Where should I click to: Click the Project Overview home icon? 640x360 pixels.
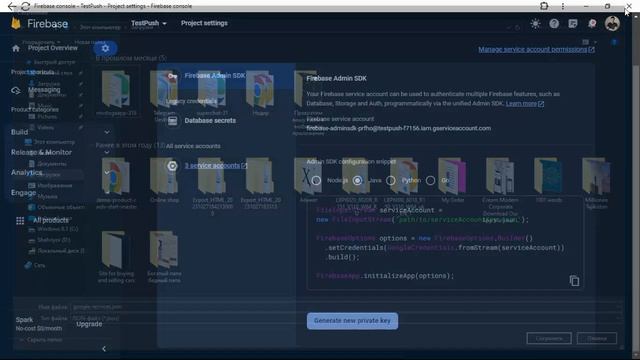pyautogui.click(x=16, y=48)
